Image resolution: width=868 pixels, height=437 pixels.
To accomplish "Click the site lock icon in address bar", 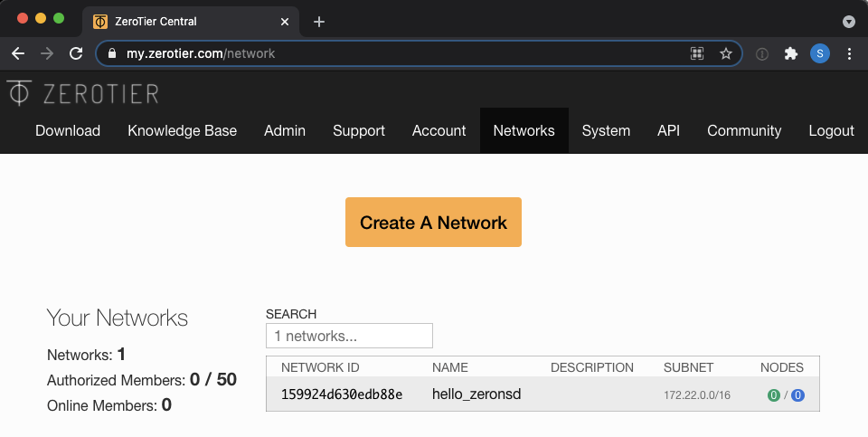I will (x=112, y=53).
